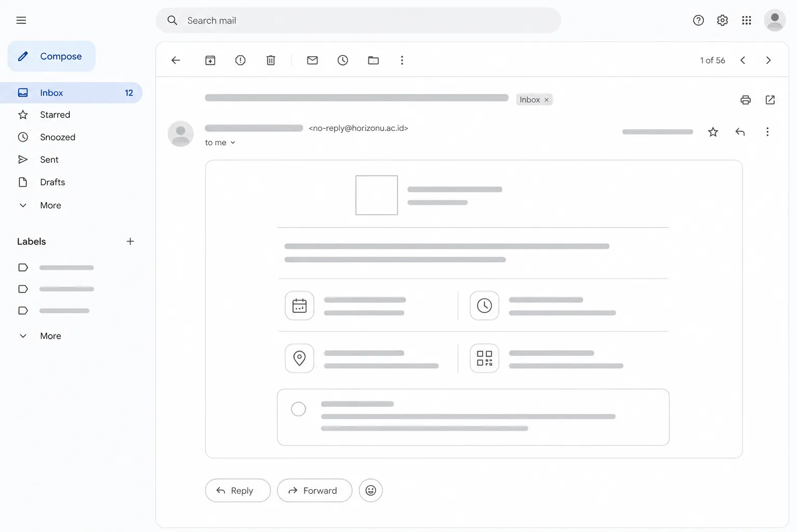
Task: Open Move to folder icon
Action: coord(373,60)
